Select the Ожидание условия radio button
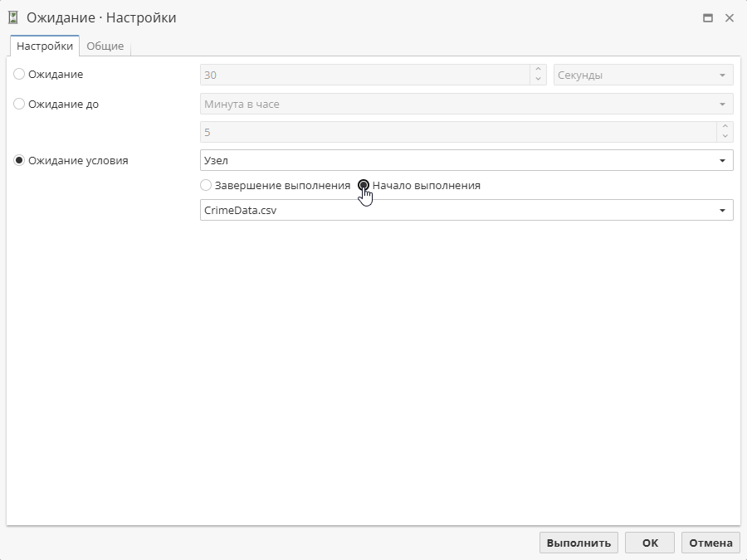Screen dimensions: 747x560 17,160
